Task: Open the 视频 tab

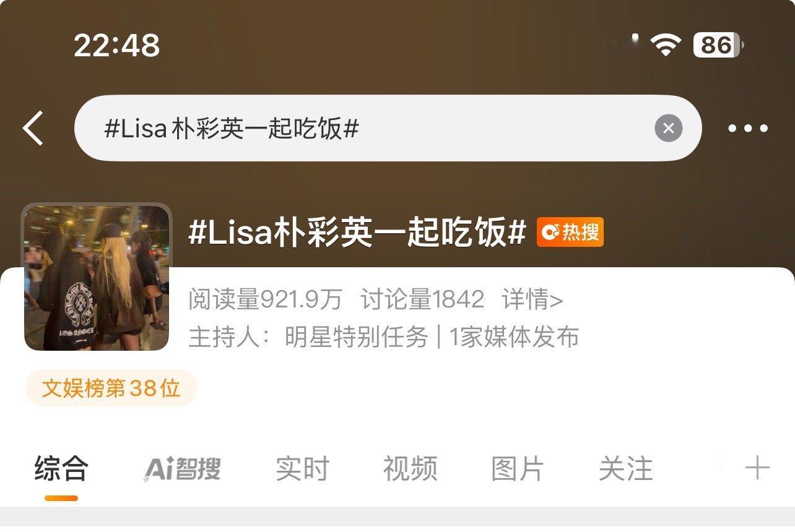Action: point(410,469)
